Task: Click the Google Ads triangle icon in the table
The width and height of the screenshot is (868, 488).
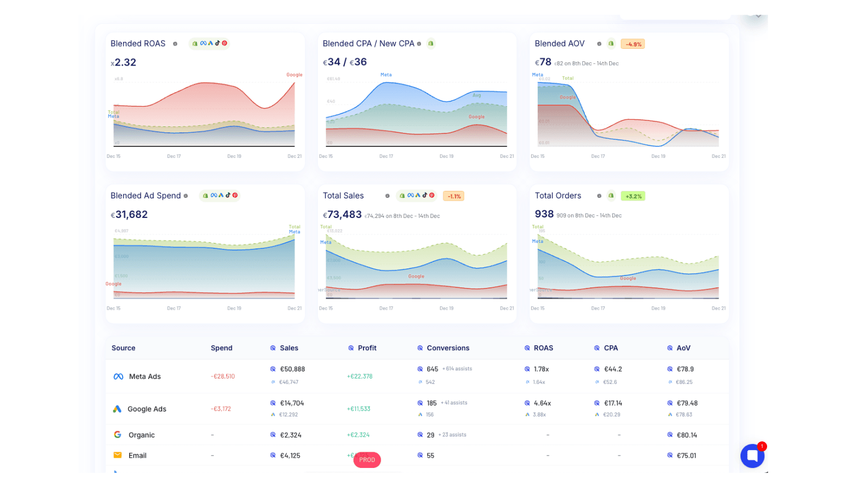Action: tap(117, 409)
